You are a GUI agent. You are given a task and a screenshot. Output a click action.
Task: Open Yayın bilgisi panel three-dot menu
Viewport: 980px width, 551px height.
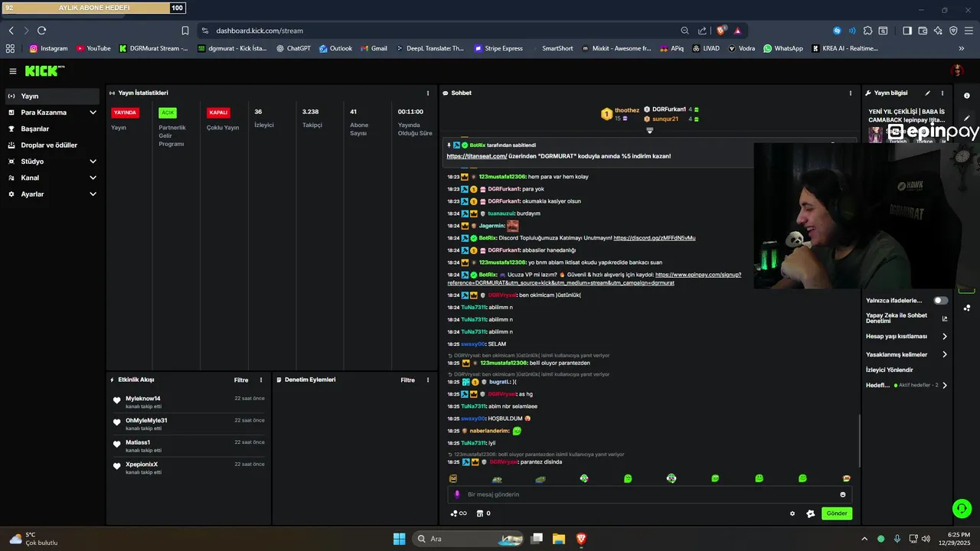pyautogui.click(x=942, y=93)
